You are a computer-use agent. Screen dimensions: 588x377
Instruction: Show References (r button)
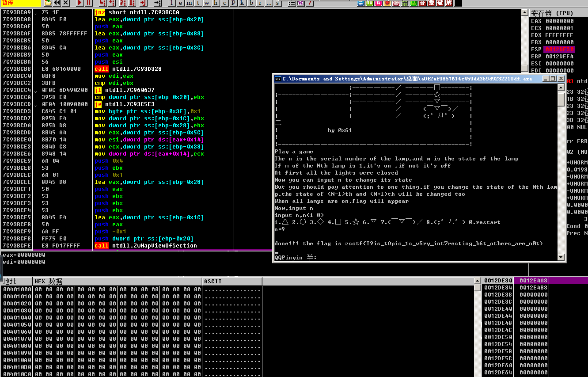(x=260, y=3)
